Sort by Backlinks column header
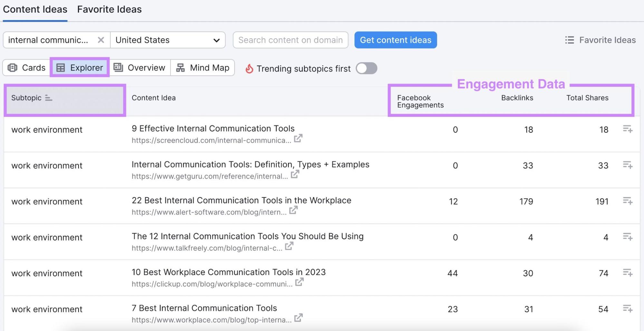Screen dimensions: 644x331 [x=517, y=98]
